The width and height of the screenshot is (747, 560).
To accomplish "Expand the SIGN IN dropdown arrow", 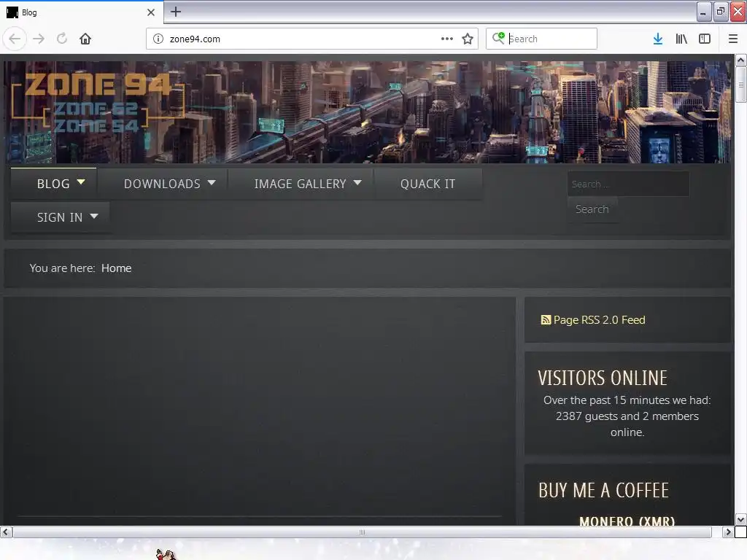I will [94, 216].
